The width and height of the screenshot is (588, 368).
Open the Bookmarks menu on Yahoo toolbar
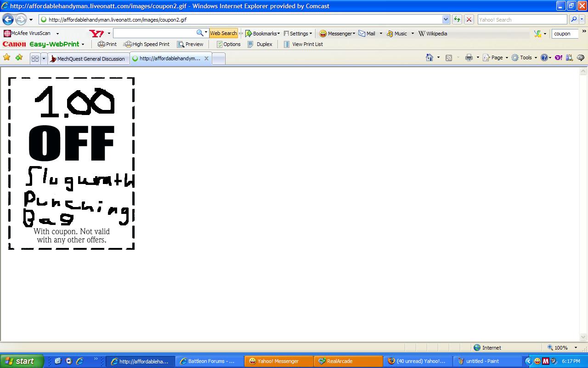(262, 34)
